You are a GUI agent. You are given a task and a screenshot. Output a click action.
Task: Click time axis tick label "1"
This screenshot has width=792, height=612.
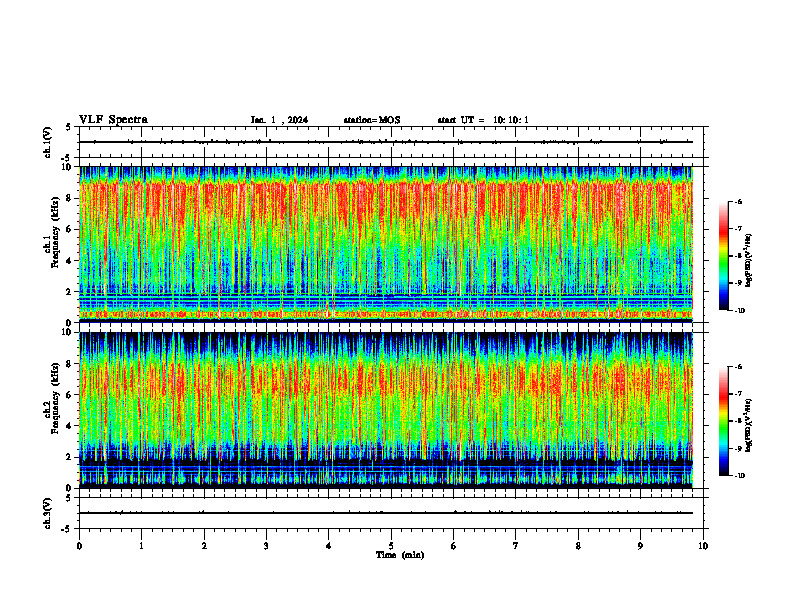click(142, 546)
